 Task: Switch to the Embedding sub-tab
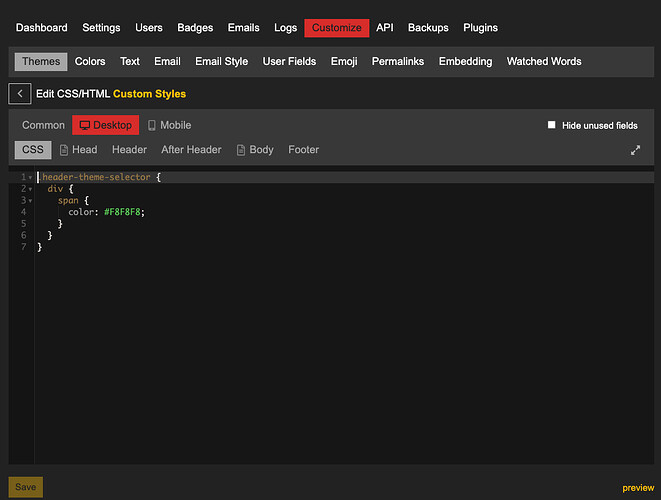pyautogui.click(x=465, y=62)
